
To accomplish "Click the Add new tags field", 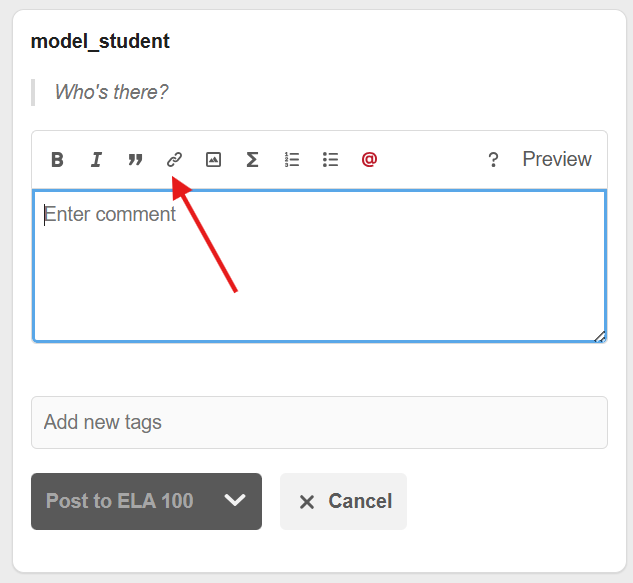I will tap(319, 422).
